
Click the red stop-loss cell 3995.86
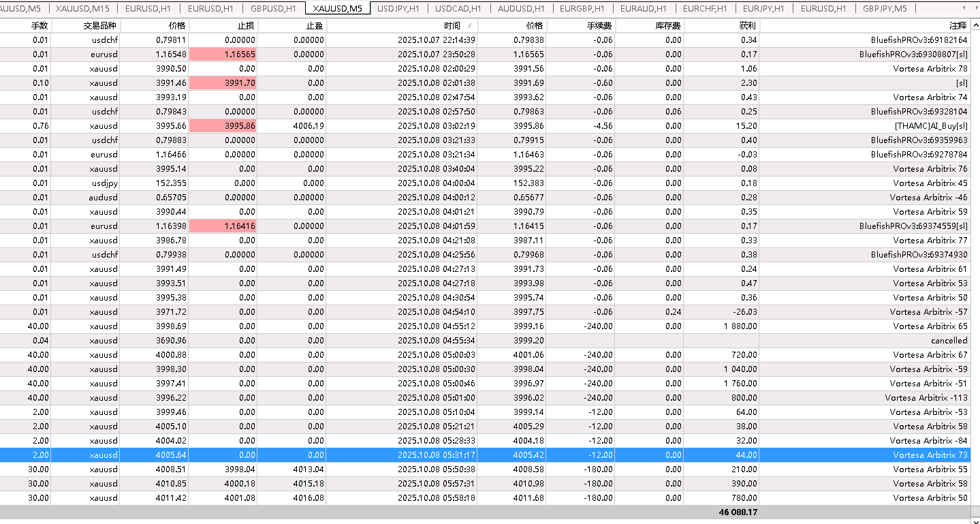pos(223,126)
